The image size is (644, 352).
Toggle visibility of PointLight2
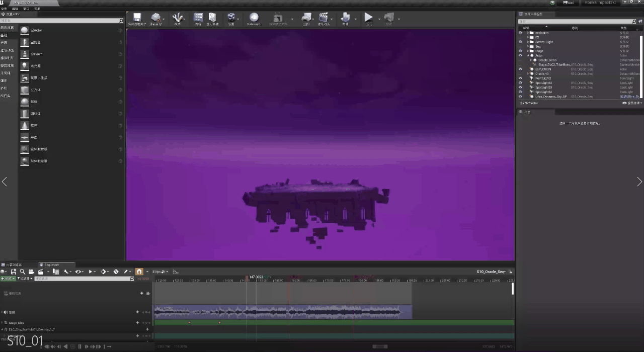(x=520, y=78)
